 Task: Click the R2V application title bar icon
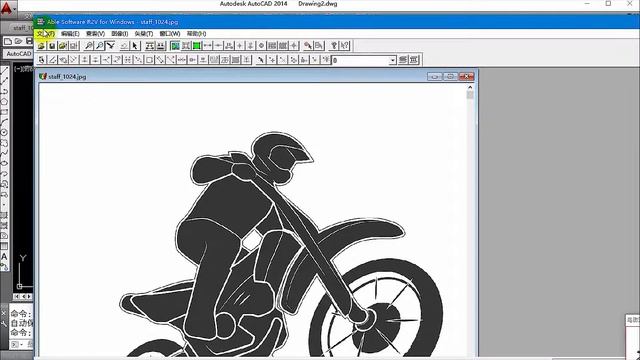click(40, 22)
